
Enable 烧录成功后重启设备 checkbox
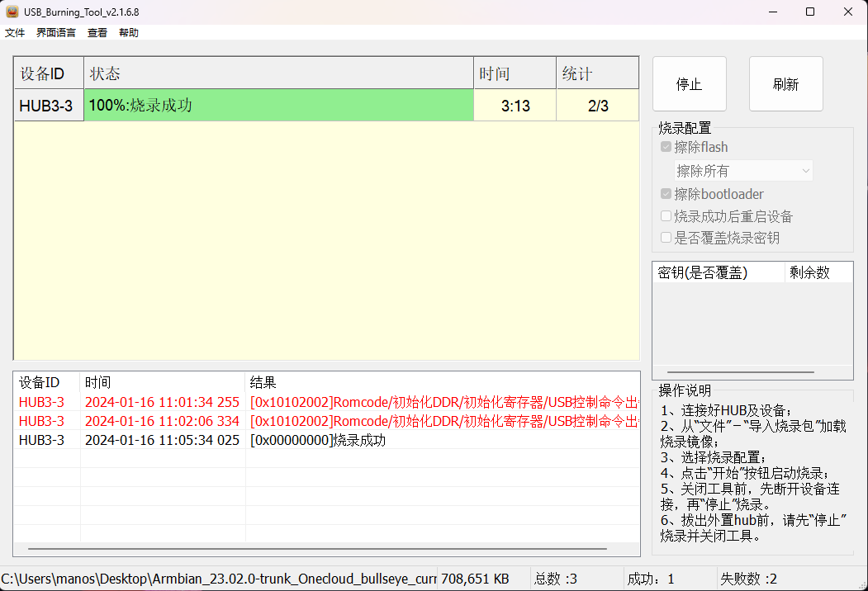coord(666,216)
